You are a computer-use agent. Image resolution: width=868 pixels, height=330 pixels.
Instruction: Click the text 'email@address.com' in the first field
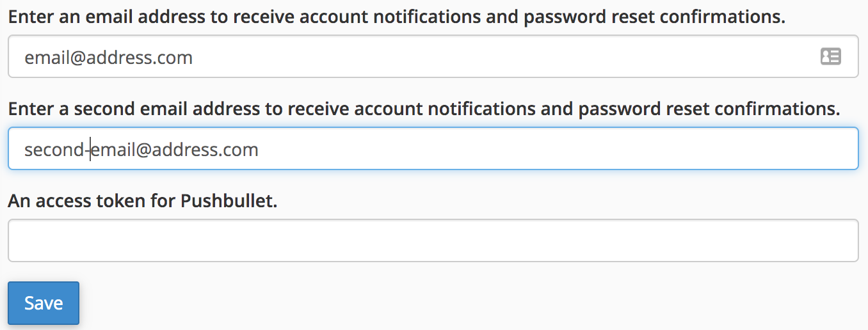click(x=108, y=58)
